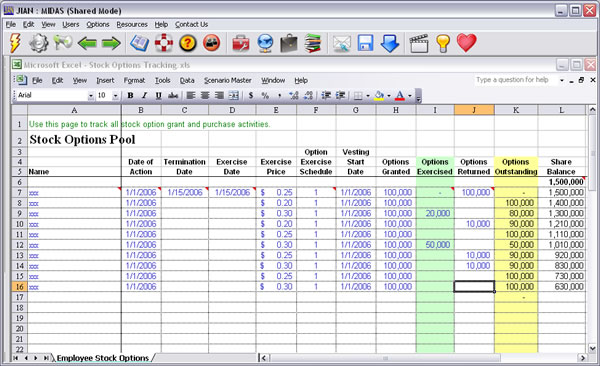Go forward with the green right arrow
The image size is (600, 366).
pos(111,43)
